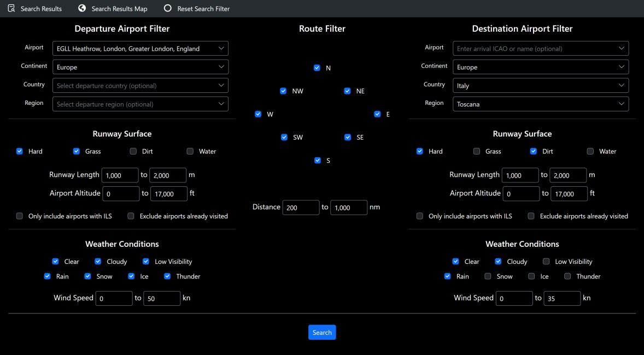644x355 pixels.
Task: Click the Search Results Map globe icon
Action: [81, 8]
